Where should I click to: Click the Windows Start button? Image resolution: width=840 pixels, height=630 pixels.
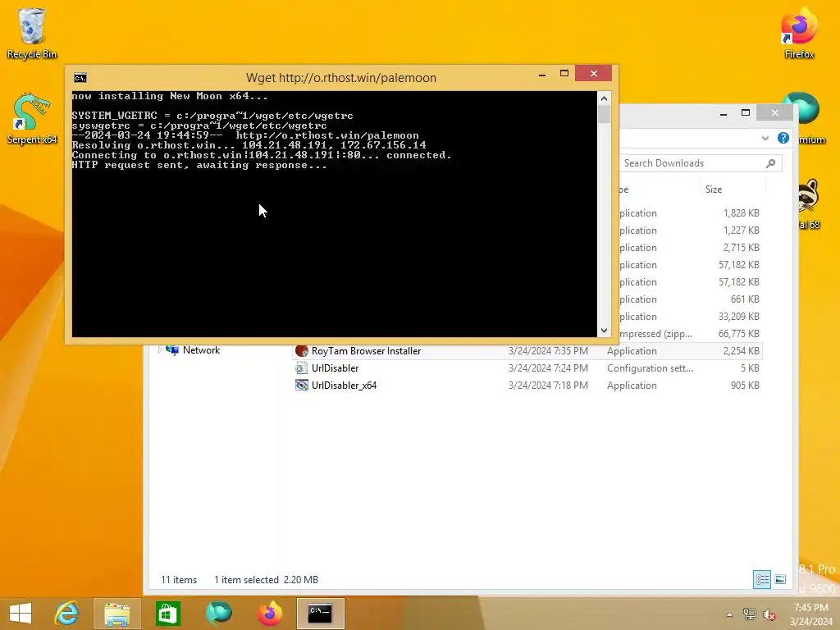click(21, 613)
